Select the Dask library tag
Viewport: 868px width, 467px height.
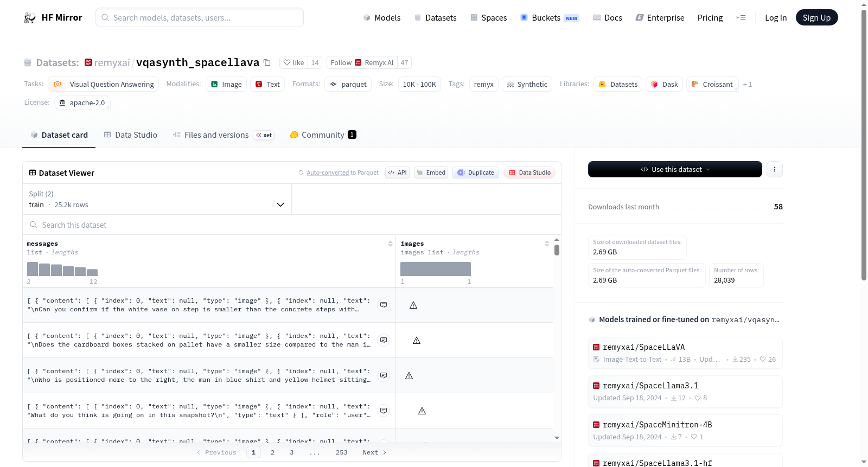664,84
